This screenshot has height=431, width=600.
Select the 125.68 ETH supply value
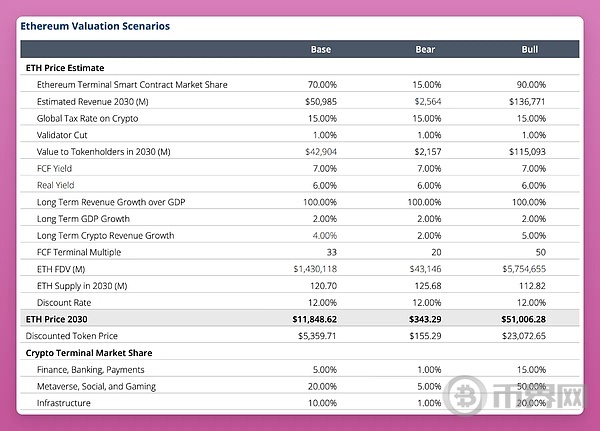[428, 286]
